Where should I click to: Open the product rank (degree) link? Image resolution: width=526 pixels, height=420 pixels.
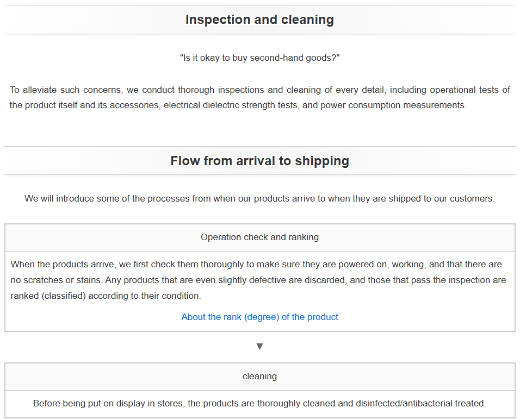click(259, 317)
